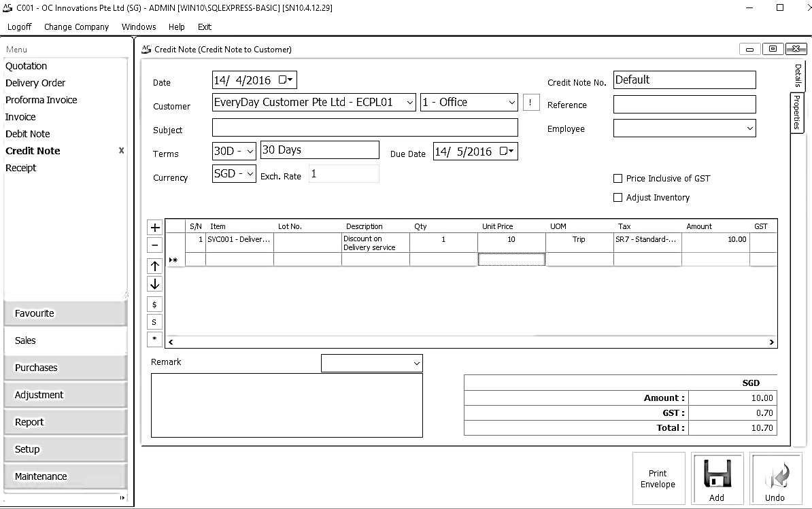Open the Sales section
This screenshot has height=509, width=812.
point(65,340)
